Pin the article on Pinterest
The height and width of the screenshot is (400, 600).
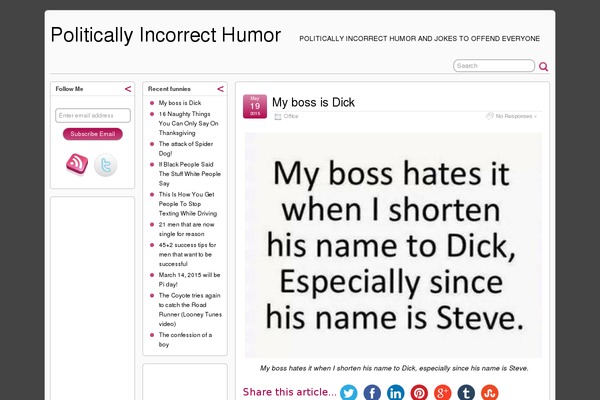[419, 392]
